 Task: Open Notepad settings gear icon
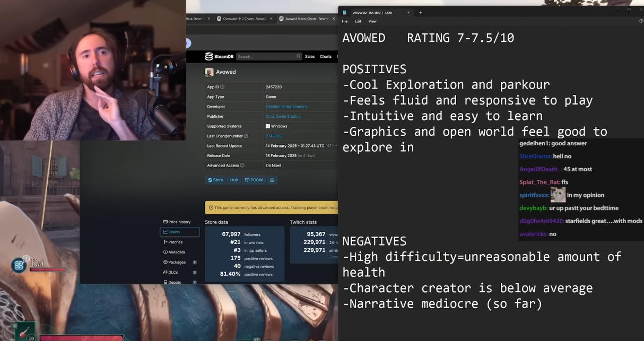coord(641,21)
